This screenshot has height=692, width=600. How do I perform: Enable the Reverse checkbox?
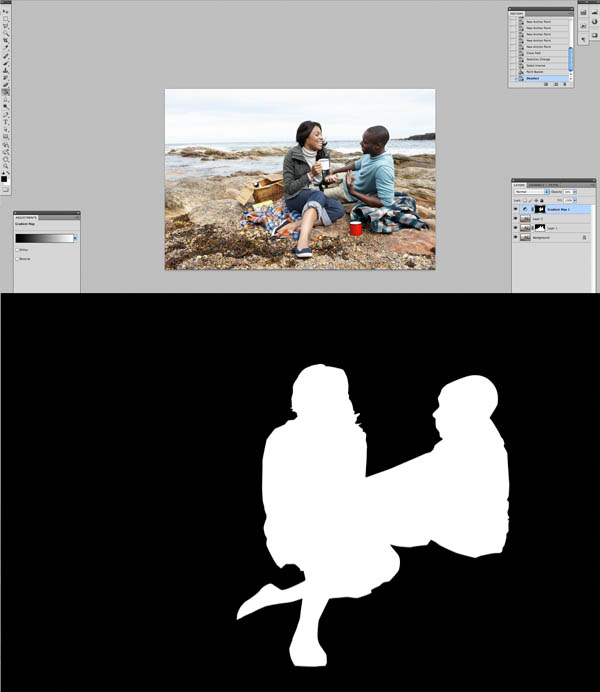(17, 258)
